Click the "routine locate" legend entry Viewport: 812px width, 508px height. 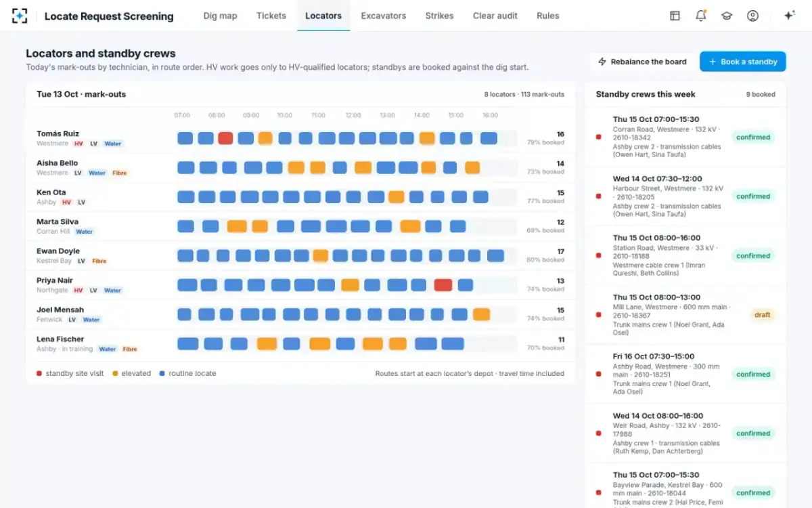click(187, 373)
